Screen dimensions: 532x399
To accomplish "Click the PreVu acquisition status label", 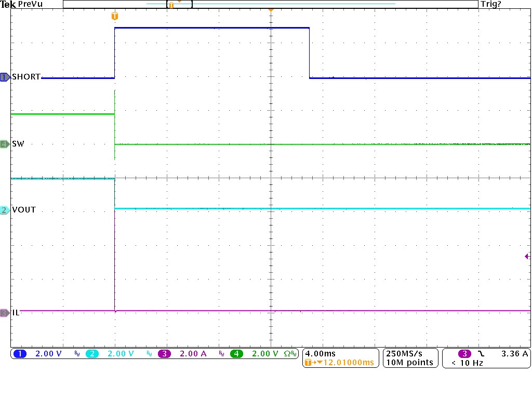I will click(30, 4).
